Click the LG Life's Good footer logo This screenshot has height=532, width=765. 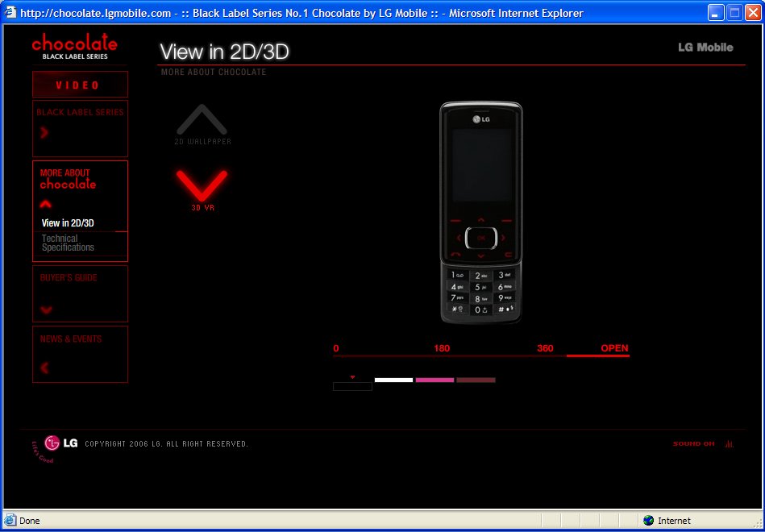coord(55,447)
